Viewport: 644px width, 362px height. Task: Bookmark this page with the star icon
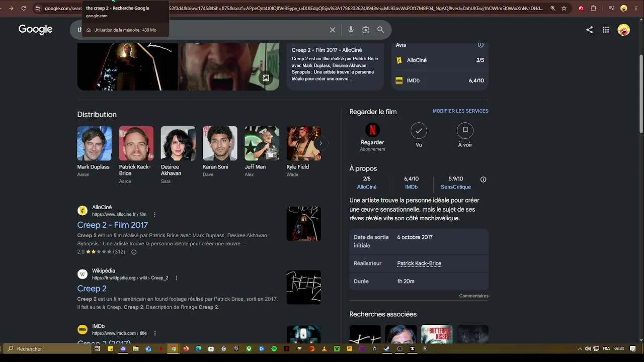pos(564,9)
